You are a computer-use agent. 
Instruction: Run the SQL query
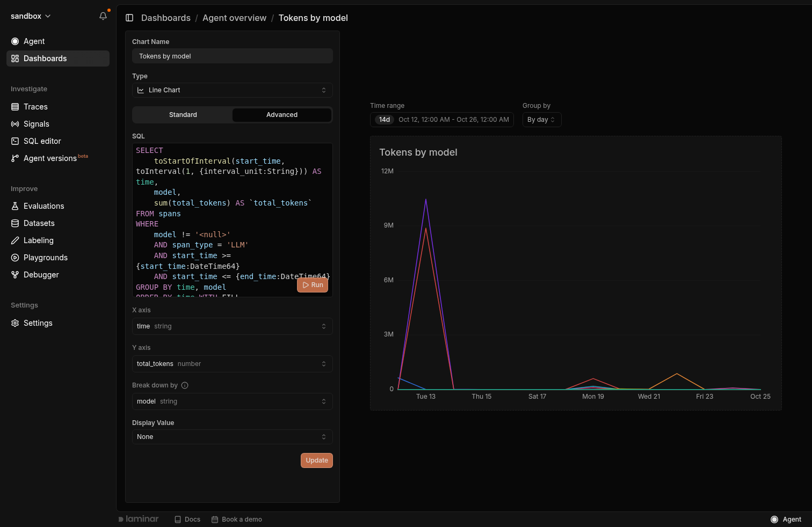coord(313,285)
